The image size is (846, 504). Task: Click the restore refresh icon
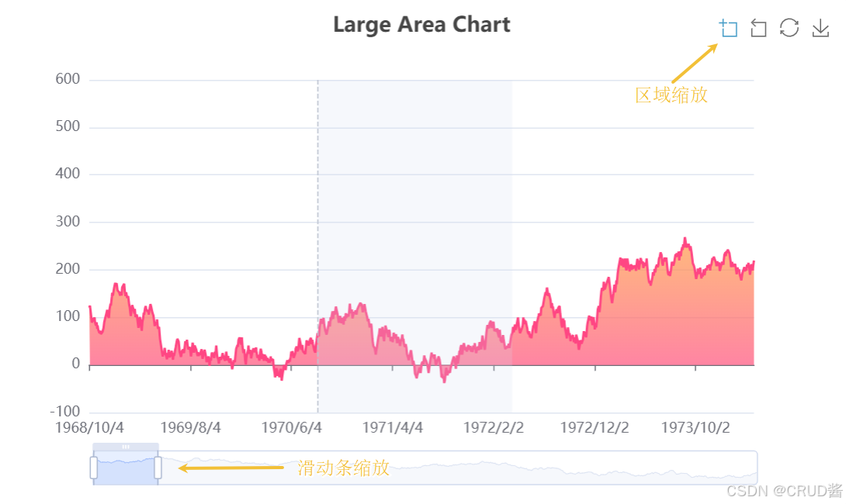(x=789, y=28)
